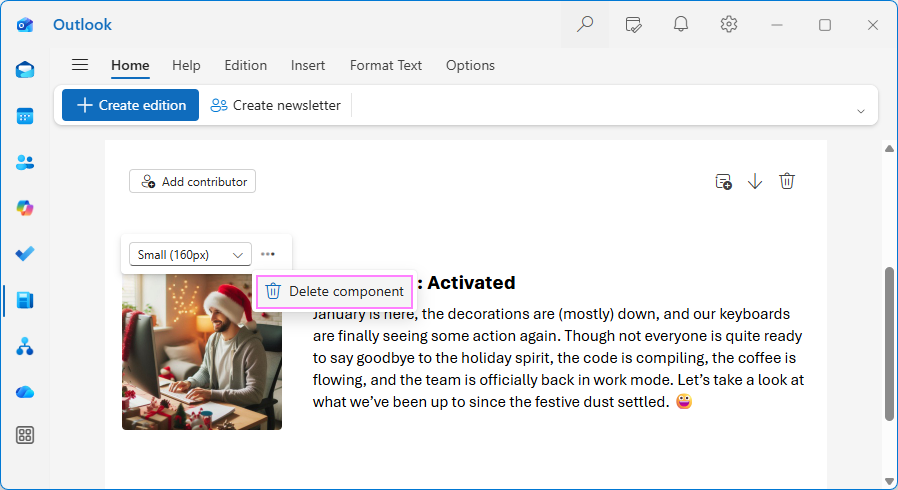The image size is (898, 490).
Task: Move the section down with the arrow
Action: coord(755,181)
